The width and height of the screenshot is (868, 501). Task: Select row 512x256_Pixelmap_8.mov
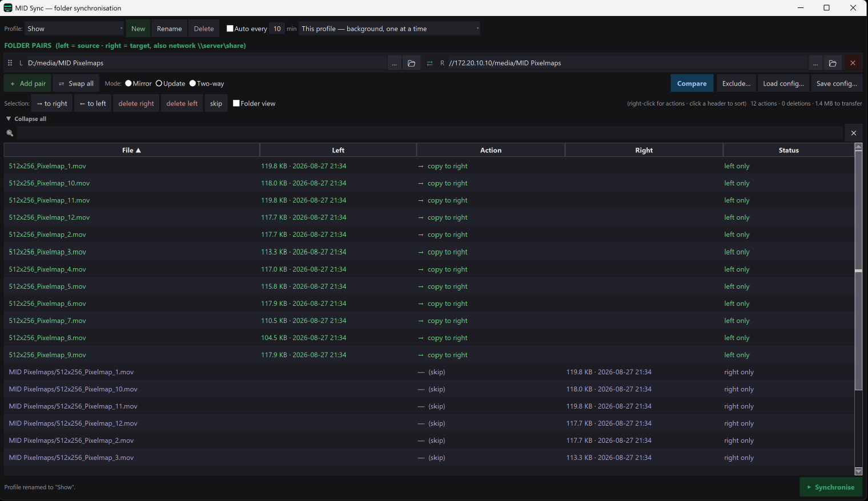(429, 338)
